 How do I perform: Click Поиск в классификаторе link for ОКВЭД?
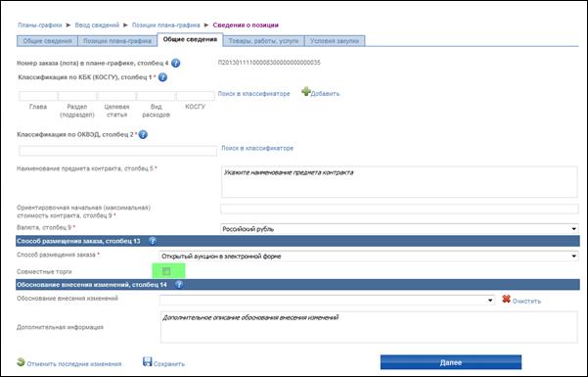click(257, 148)
